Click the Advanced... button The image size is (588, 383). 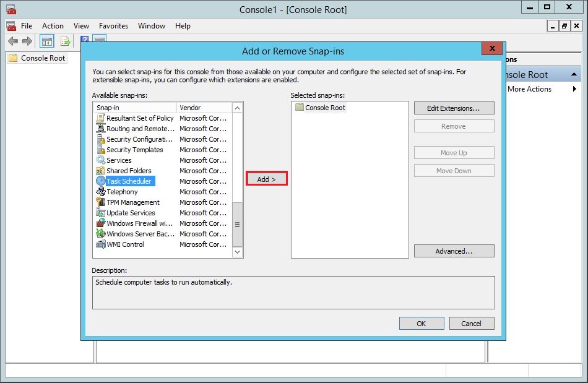tap(454, 251)
